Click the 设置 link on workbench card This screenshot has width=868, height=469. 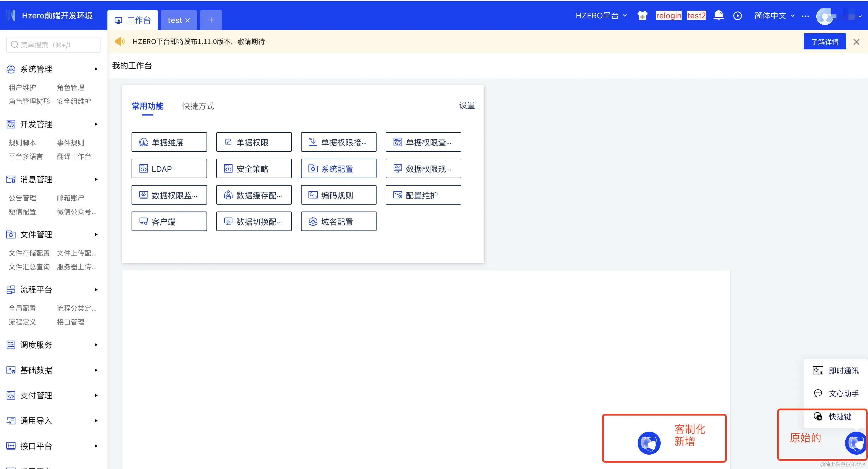(x=467, y=105)
